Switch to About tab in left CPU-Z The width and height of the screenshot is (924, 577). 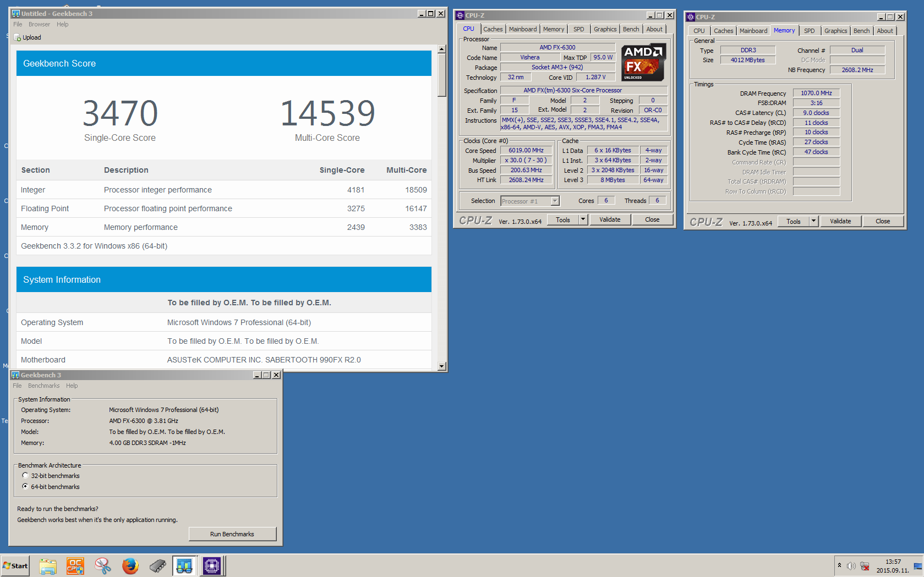[655, 29]
